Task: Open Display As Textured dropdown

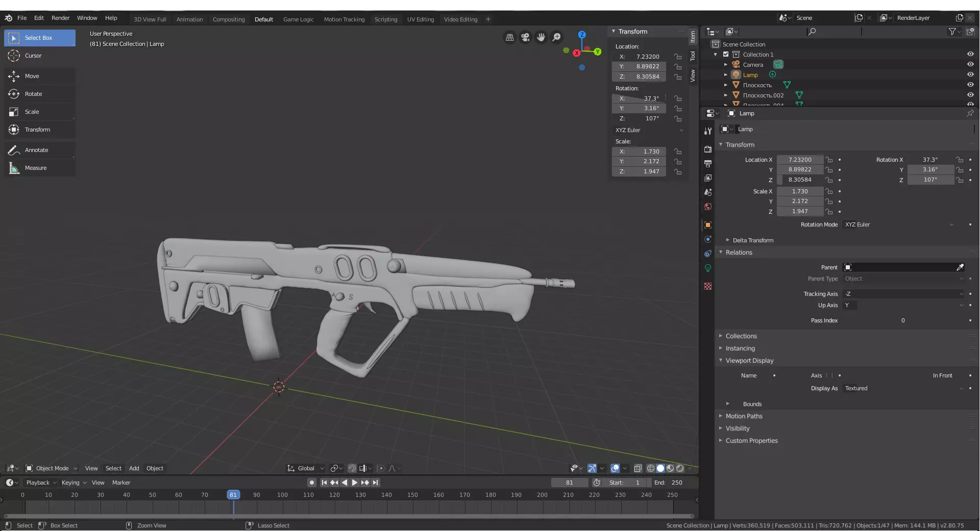Action: [904, 388]
